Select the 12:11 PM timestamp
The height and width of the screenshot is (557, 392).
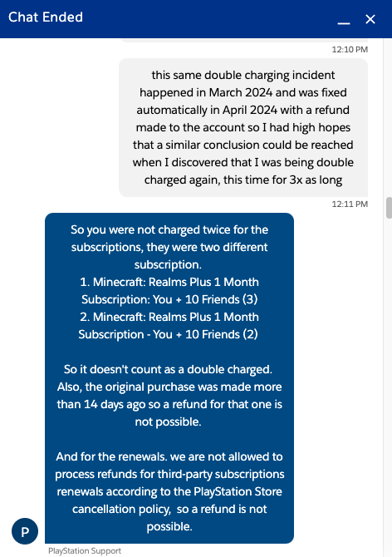(x=350, y=204)
